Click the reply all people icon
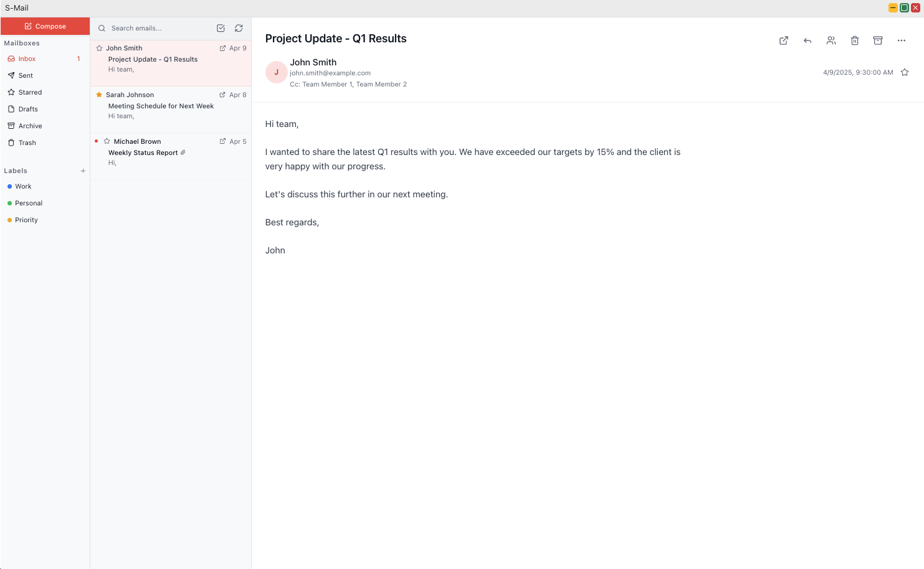The image size is (924, 569). pos(831,40)
